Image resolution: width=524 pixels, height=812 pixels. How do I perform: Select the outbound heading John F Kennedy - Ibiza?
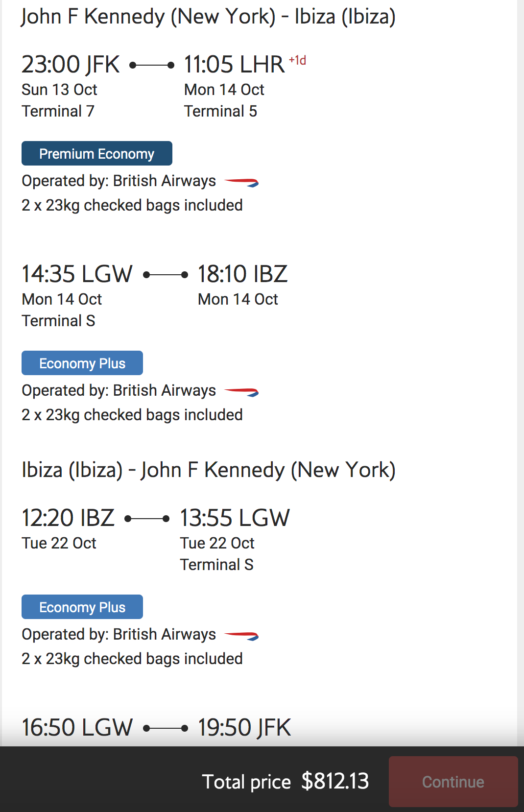(208, 17)
